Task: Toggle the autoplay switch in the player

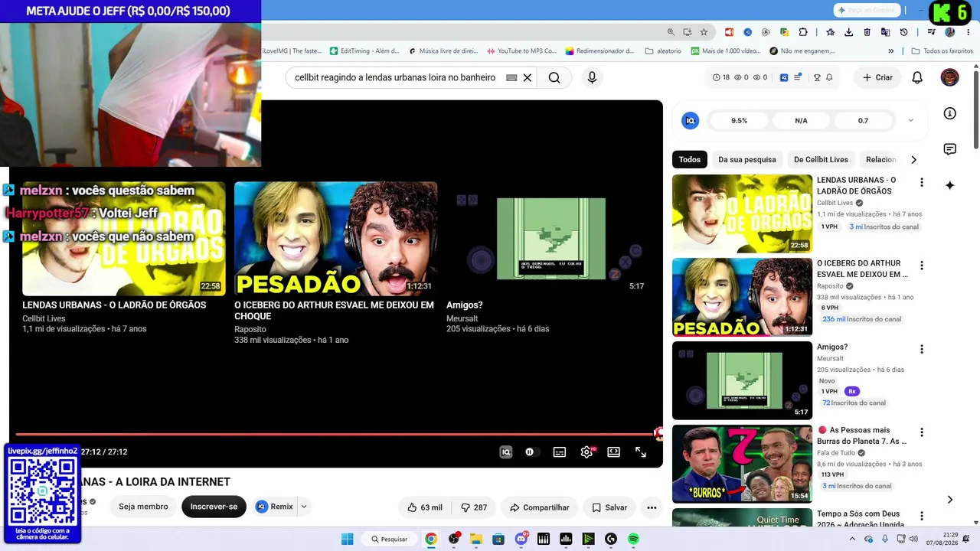Action: 531,452
